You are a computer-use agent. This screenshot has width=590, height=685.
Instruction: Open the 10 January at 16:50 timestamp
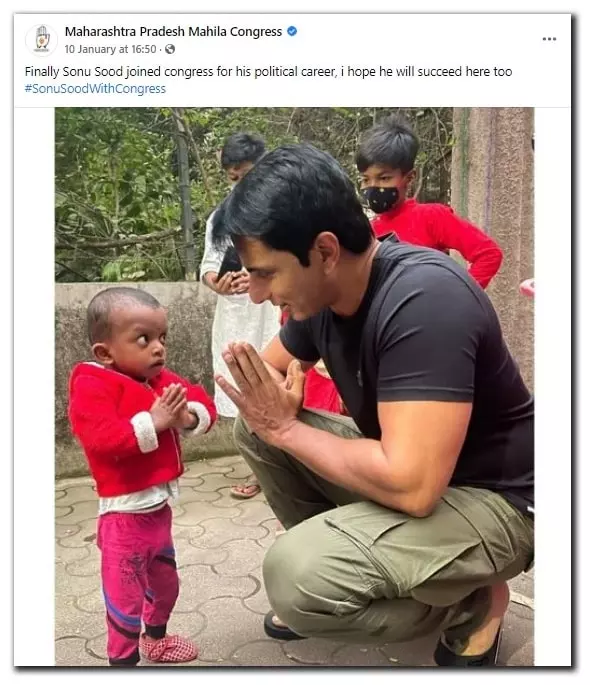[x=110, y=49]
